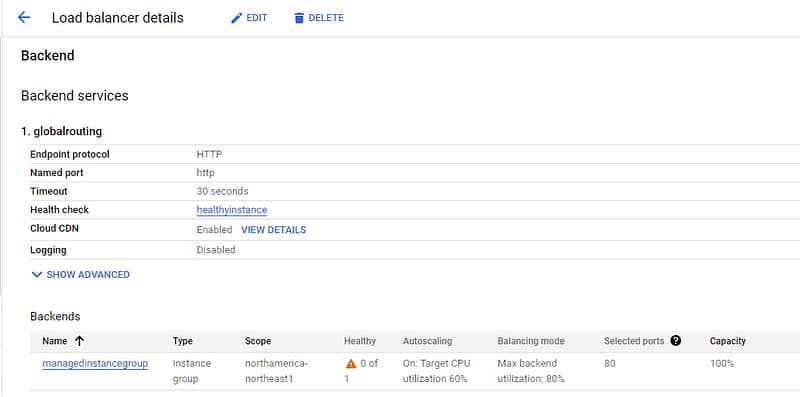Select the '30 seconds' timeout value
This screenshot has width=800, height=397.
tap(222, 191)
